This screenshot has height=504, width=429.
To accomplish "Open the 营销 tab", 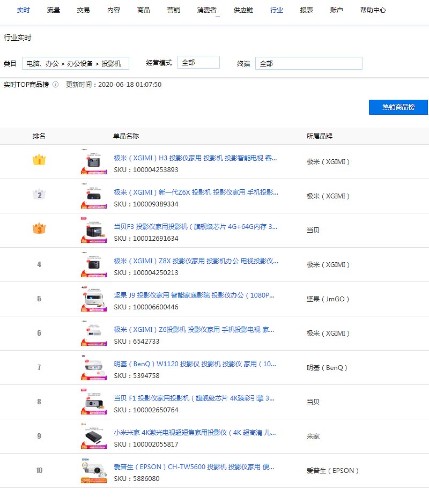I will [x=174, y=10].
